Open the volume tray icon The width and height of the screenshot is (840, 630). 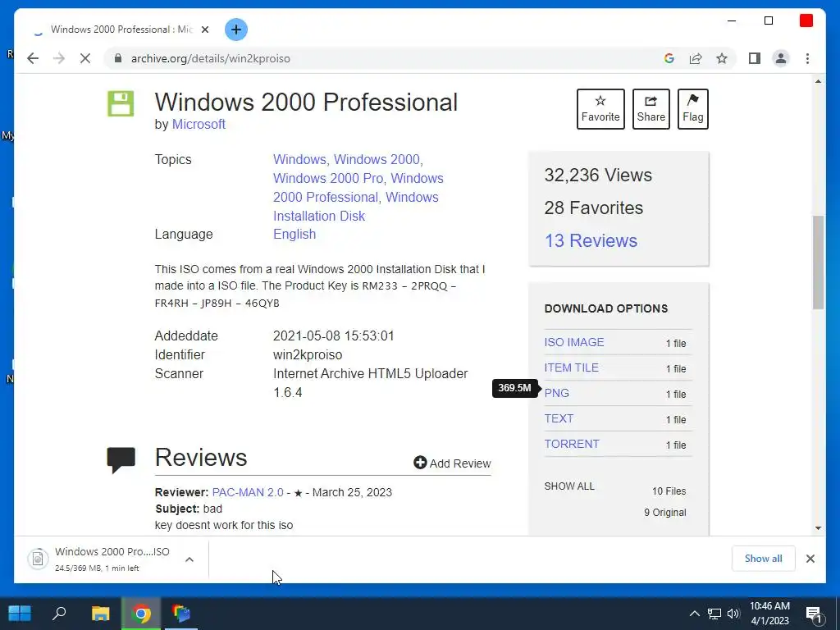tap(733, 614)
